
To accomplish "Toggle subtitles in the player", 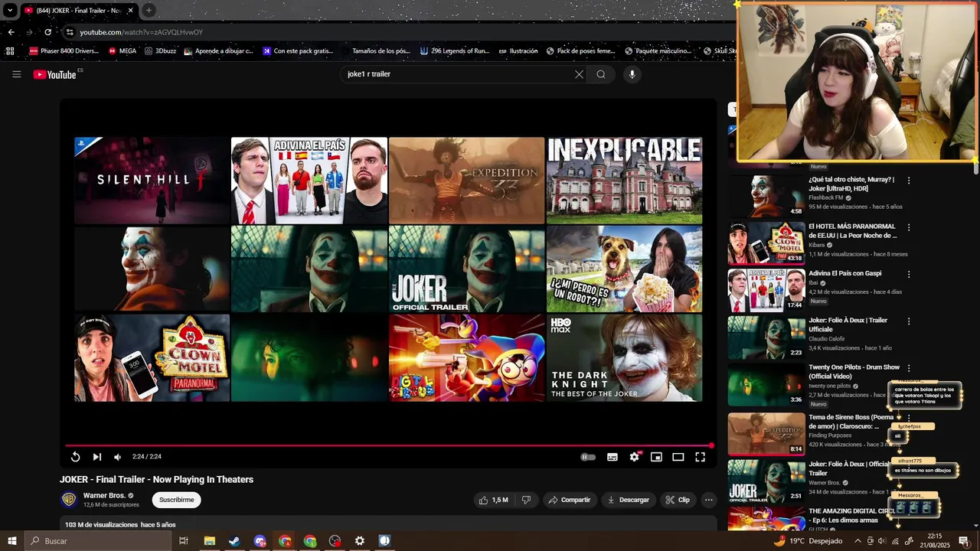I will [612, 457].
